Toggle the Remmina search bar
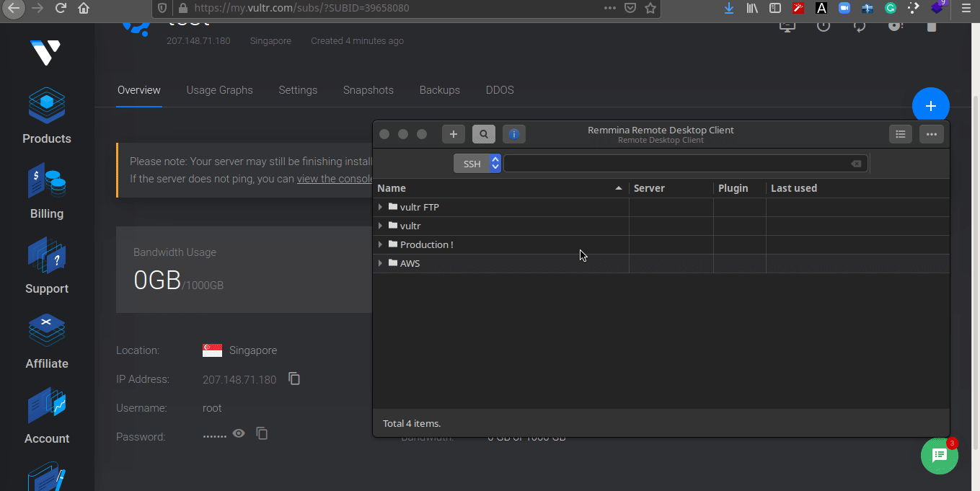Viewport: 980px width, 491px height. (484, 134)
